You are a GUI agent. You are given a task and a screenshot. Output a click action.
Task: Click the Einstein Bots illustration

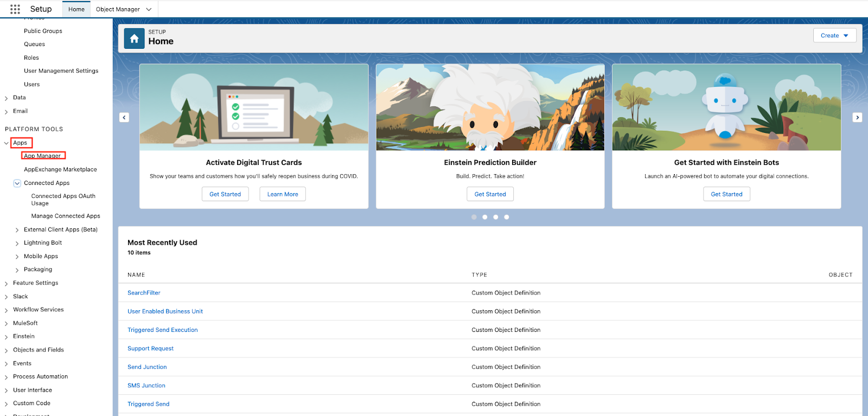click(726, 107)
